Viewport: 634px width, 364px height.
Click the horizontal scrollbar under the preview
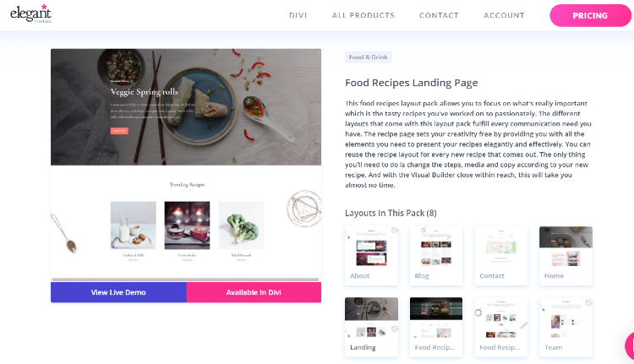185,280
